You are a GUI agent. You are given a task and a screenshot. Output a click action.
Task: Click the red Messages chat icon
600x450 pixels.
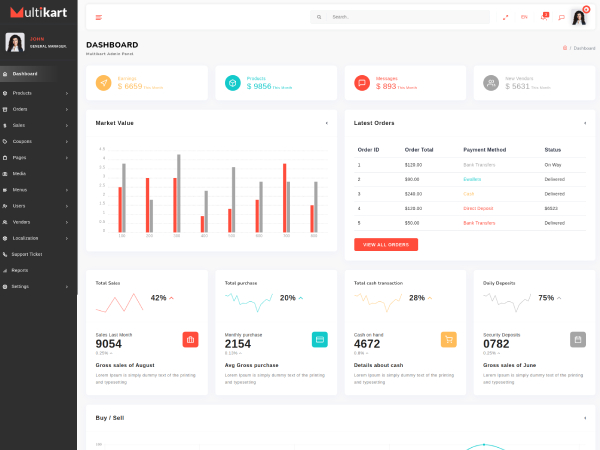[361, 84]
